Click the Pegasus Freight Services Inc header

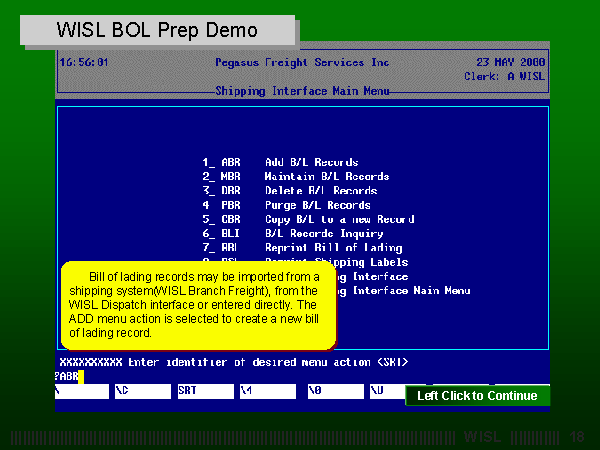click(x=301, y=62)
